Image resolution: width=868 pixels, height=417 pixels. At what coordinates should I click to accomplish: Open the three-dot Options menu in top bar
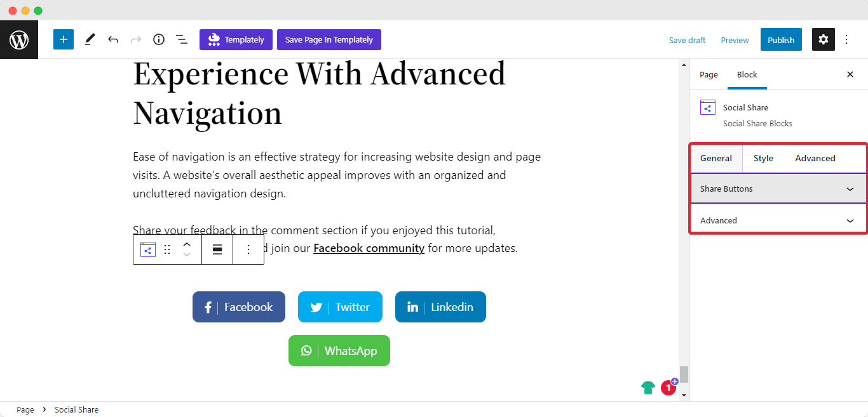(846, 39)
